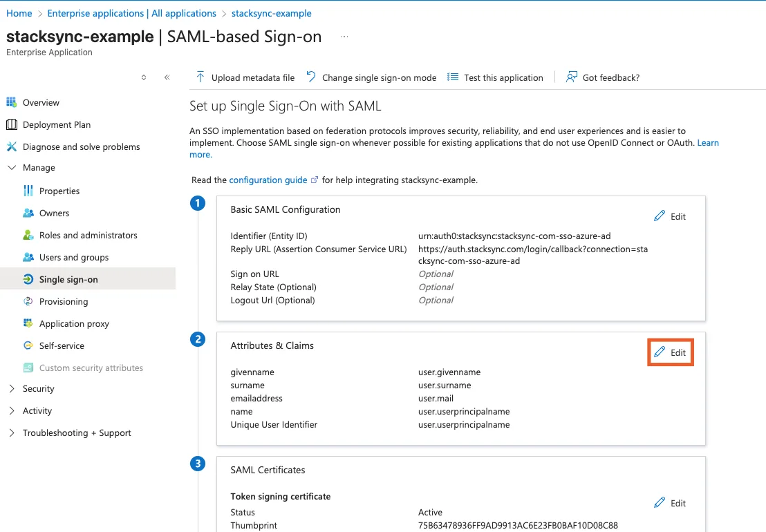Click the Thumbprint 75B63478936FF9 value

tap(518, 526)
